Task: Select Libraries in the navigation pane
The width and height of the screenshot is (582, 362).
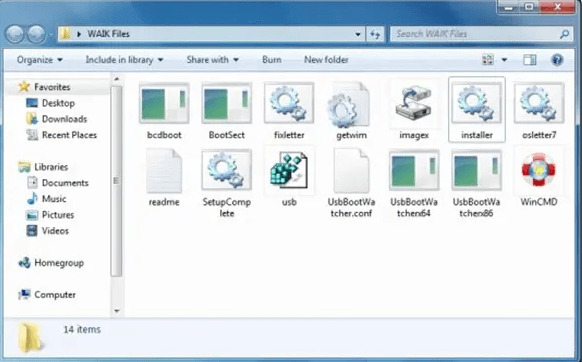Action: (x=51, y=167)
